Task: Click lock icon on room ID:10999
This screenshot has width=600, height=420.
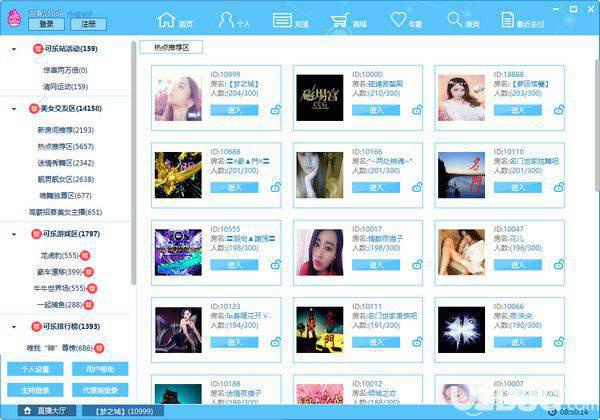Action: pyautogui.click(x=276, y=110)
